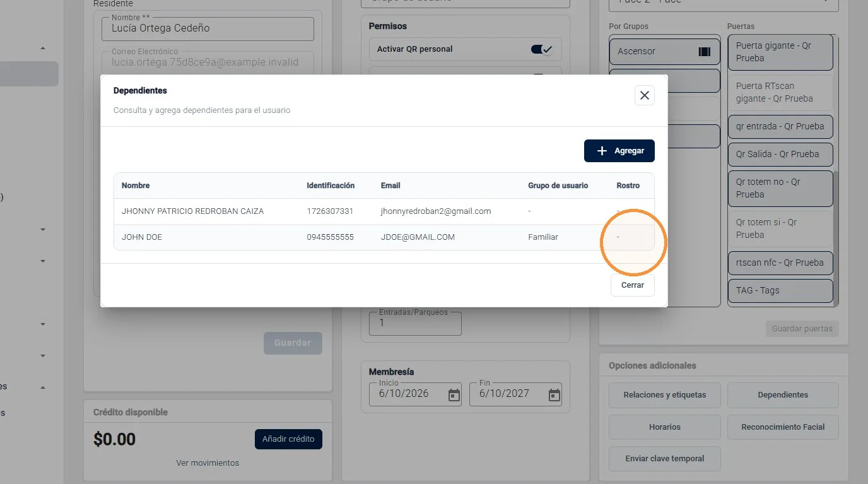Toggle the Qr totem si door
The height and width of the screenshot is (484, 868).
pyautogui.click(x=780, y=228)
